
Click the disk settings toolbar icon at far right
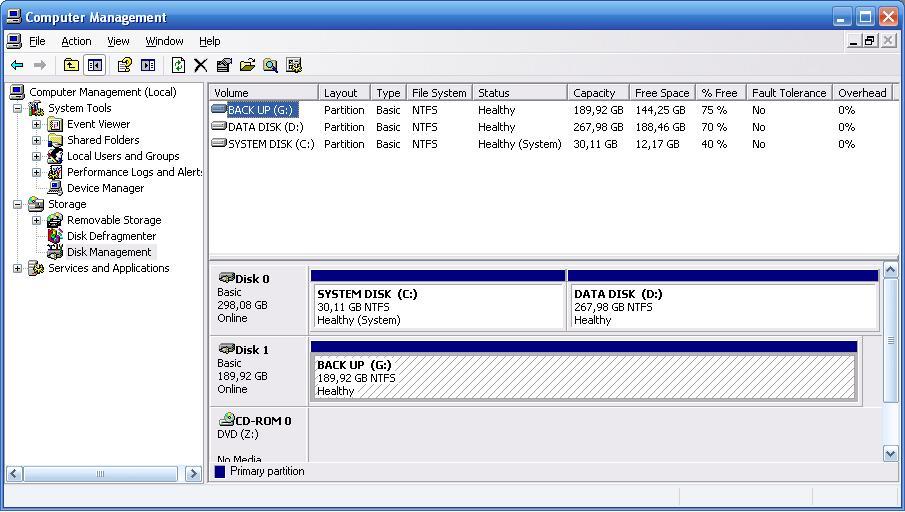[x=294, y=65]
